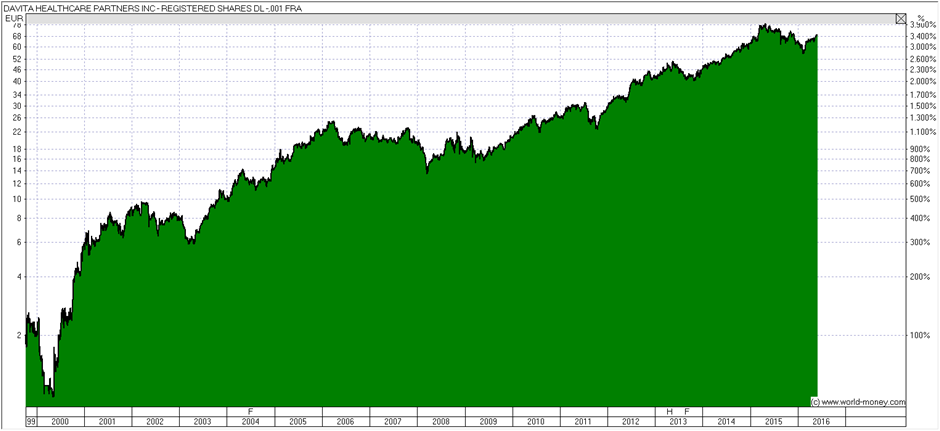Image resolution: width=940 pixels, height=431 pixels.
Task: Click the % symbol heading the right axis
Action: tap(921, 18)
